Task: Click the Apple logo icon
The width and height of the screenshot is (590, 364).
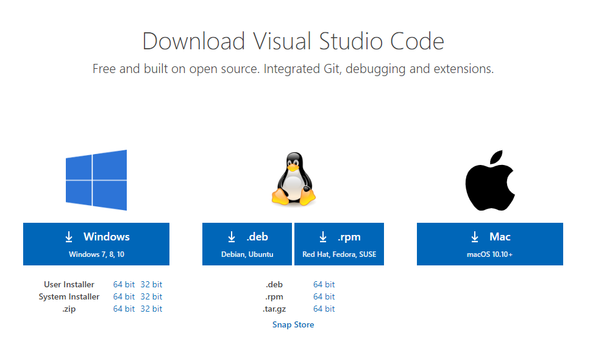Action: point(490,180)
